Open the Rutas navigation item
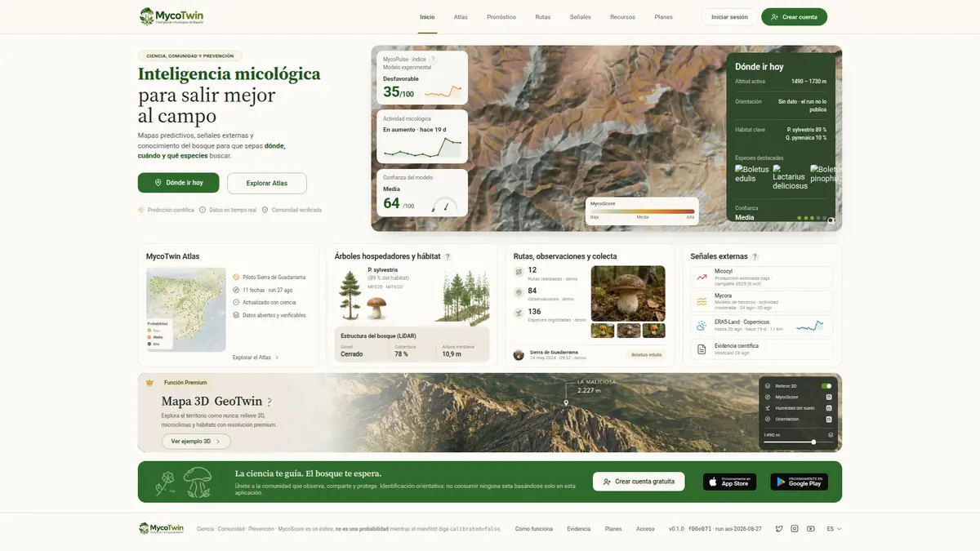Image resolution: width=980 pixels, height=551 pixels. pyautogui.click(x=543, y=17)
